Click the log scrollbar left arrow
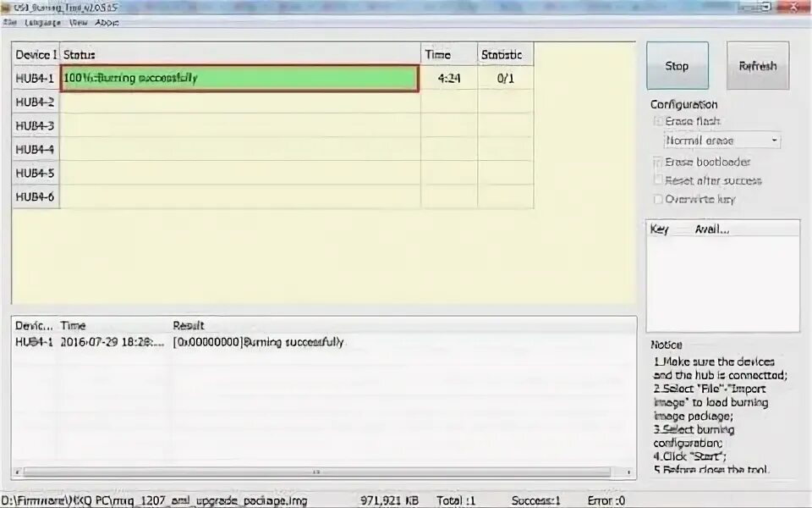812x508 pixels. [x=17, y=472]
